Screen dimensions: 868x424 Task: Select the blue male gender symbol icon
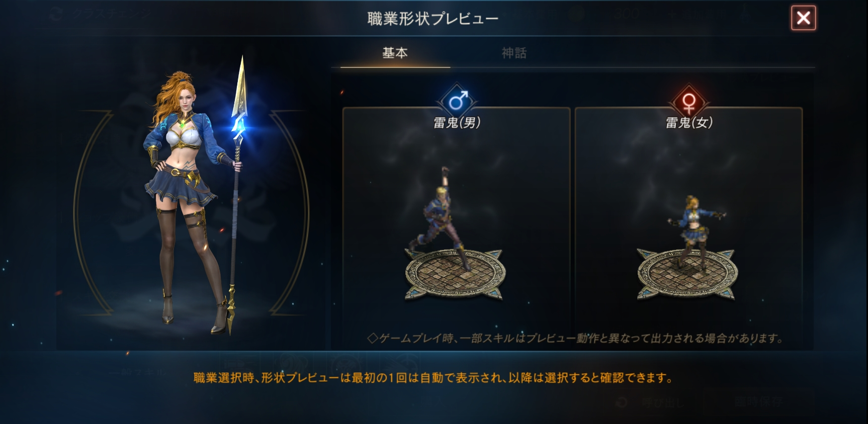point(458,101)
